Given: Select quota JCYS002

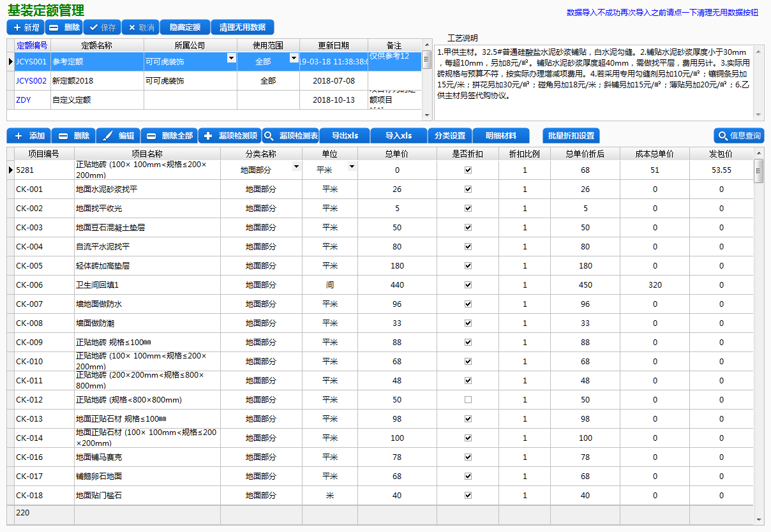Looking at the screenshot, I should [31, 81].
